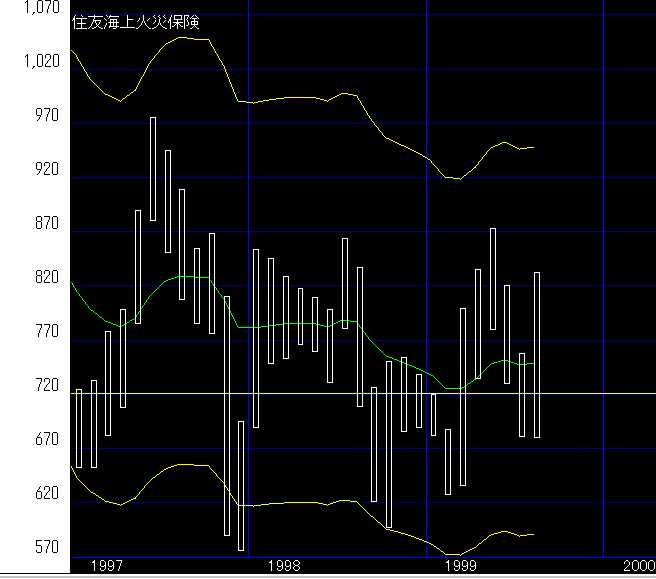Viewport: 656px width, 579px height.
Task: Click the right end of green moving average
Action: point(533,363)
